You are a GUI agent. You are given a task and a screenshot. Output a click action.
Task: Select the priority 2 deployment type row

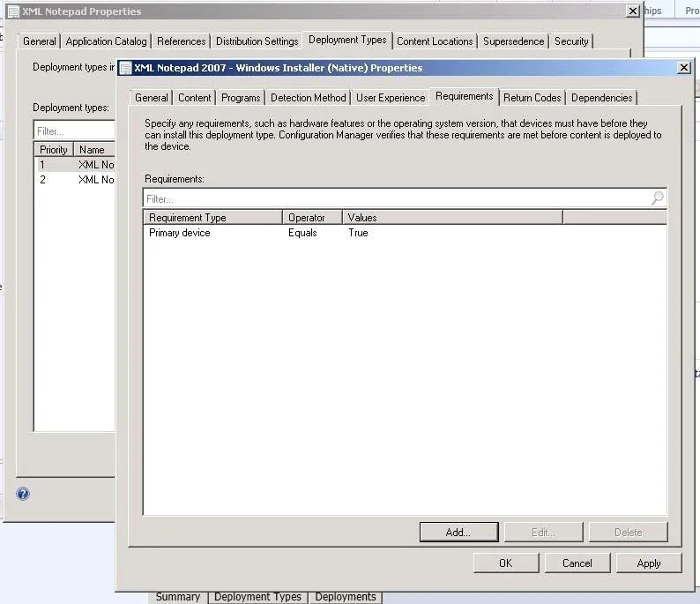point(75,180)
